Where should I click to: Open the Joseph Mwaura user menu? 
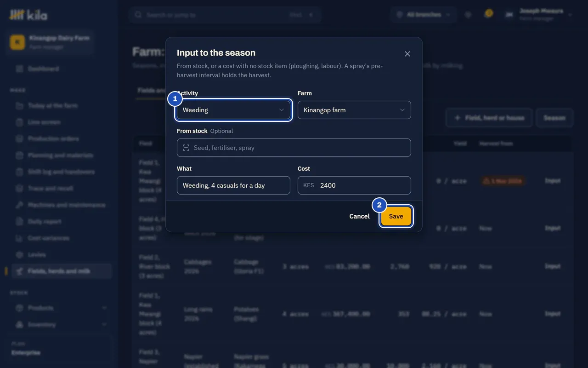(x=539, y=15)
